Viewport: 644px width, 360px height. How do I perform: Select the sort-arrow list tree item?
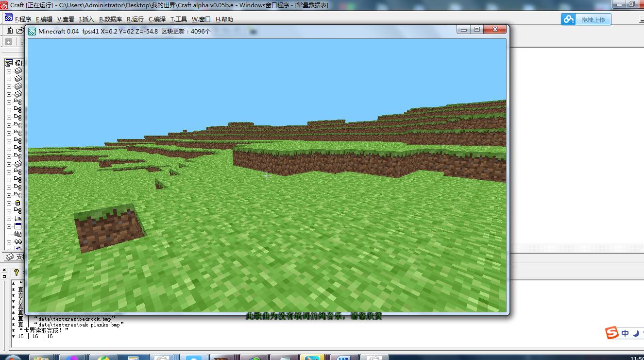(x=18, y=219)
